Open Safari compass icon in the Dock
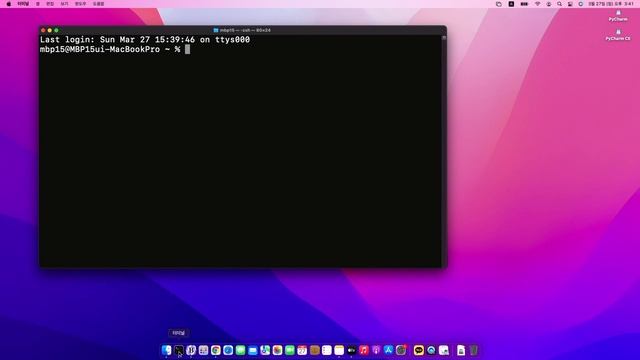Image resolution: width=640 pixels, height=360 pixels. coord(228,350)
